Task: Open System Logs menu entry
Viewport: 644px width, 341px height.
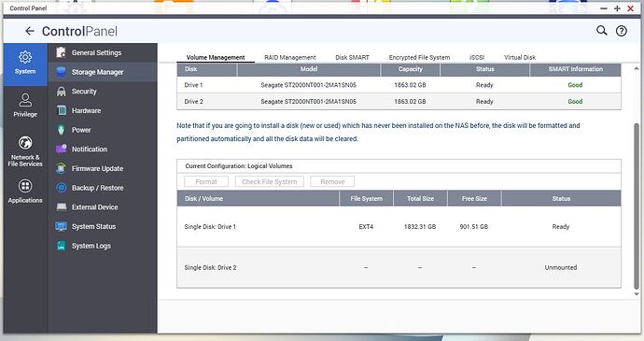Action: coord(103,246)
